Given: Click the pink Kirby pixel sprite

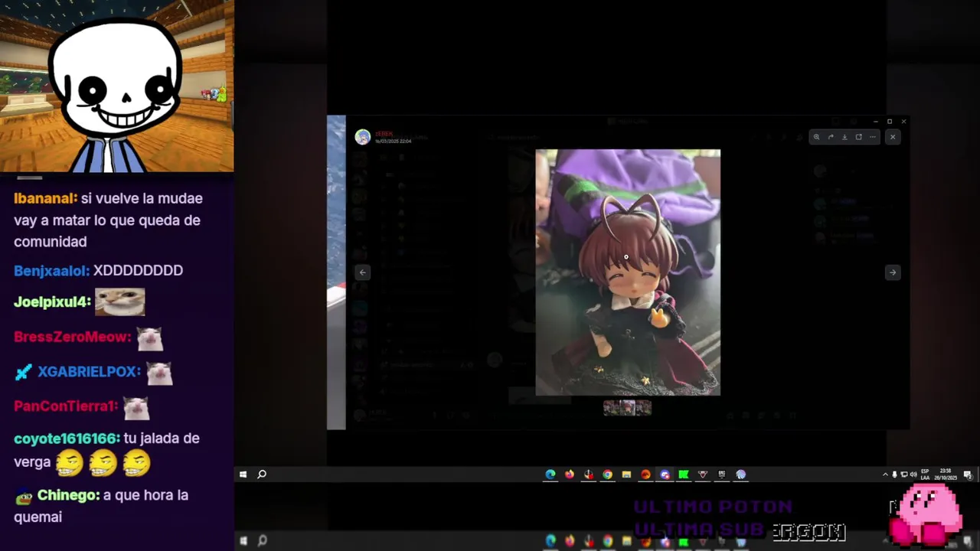Looking at the screenshot, I should 926,514.
